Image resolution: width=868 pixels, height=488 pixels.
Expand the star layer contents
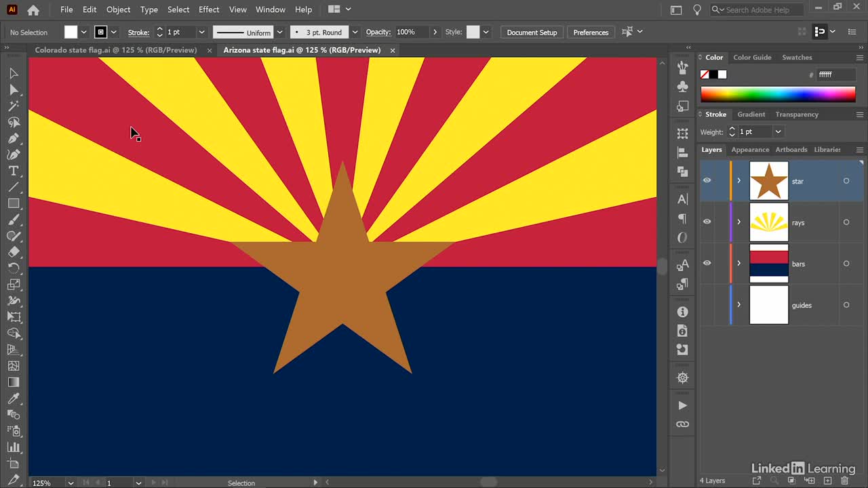(x=739, y=181)
